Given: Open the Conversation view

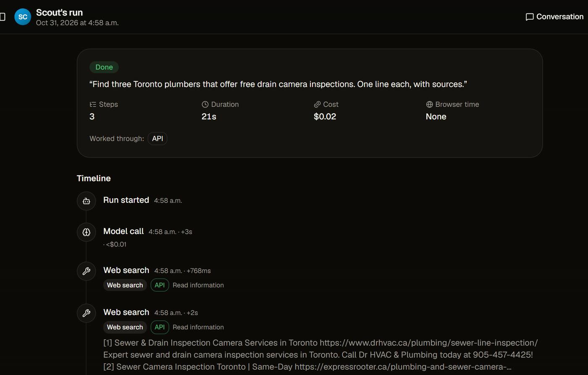Looking at the screenshot, I should pyautogui.click(x=554, y=17).
